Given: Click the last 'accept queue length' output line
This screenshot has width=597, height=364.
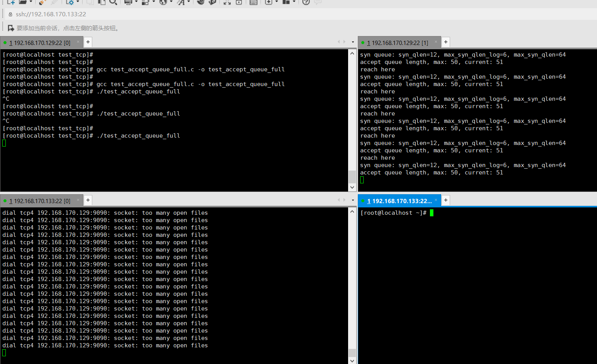Looking at the screenshot, I should (x=431, y=173).
